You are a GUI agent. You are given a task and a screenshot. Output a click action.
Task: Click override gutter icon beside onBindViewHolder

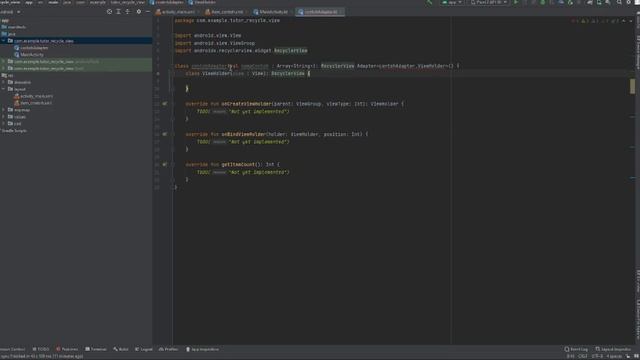pos(164,134)
